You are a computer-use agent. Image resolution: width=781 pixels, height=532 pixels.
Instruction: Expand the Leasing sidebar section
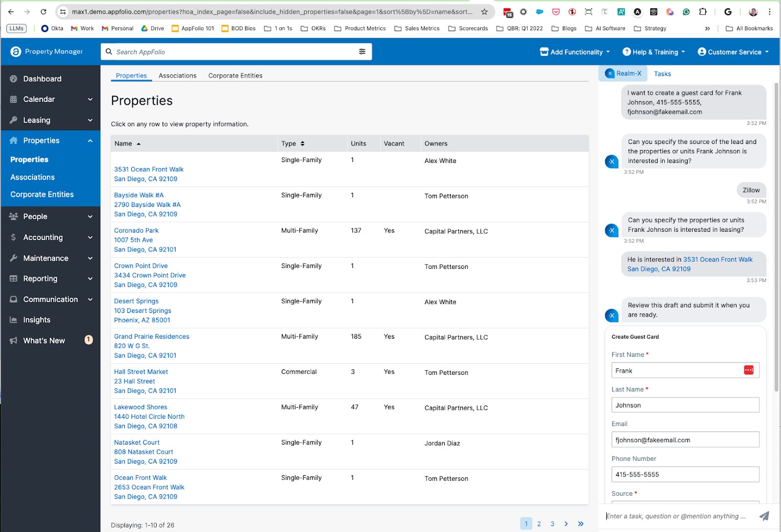tap(89, 120)
